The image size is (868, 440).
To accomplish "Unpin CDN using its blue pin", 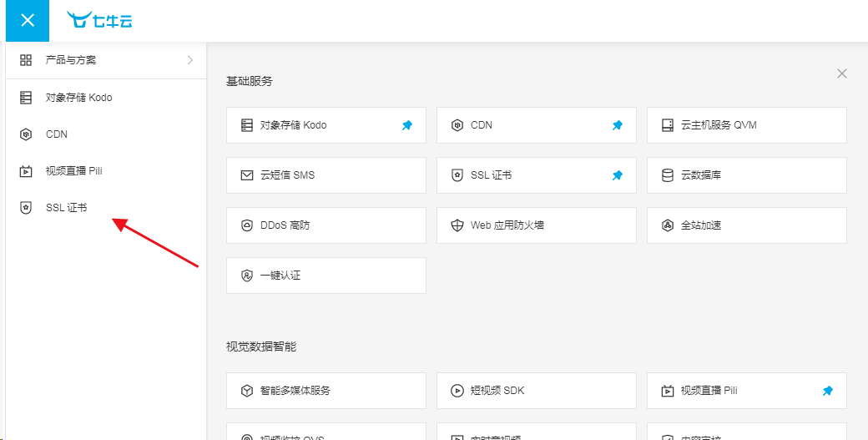I will point(618,125).
